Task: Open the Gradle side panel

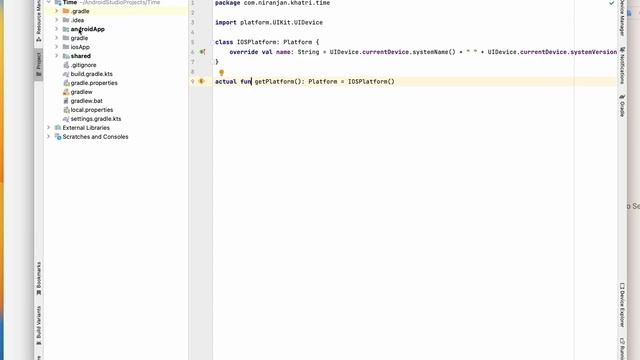Action: coord(622,105)
